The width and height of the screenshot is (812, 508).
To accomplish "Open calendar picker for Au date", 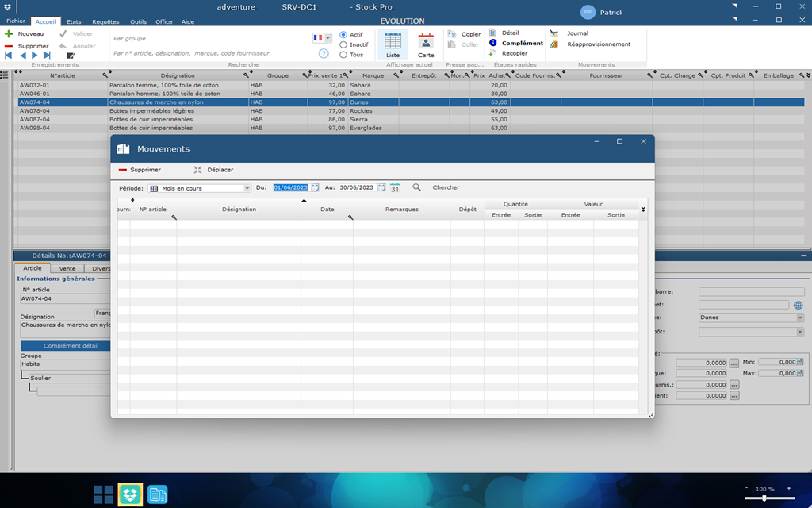I will coord(381,187).
